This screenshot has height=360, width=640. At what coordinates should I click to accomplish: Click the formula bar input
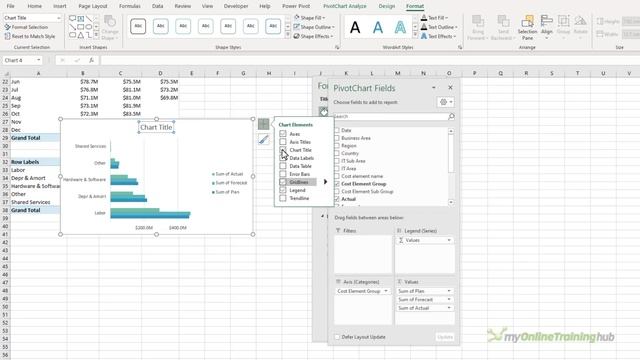click(369, 60)
